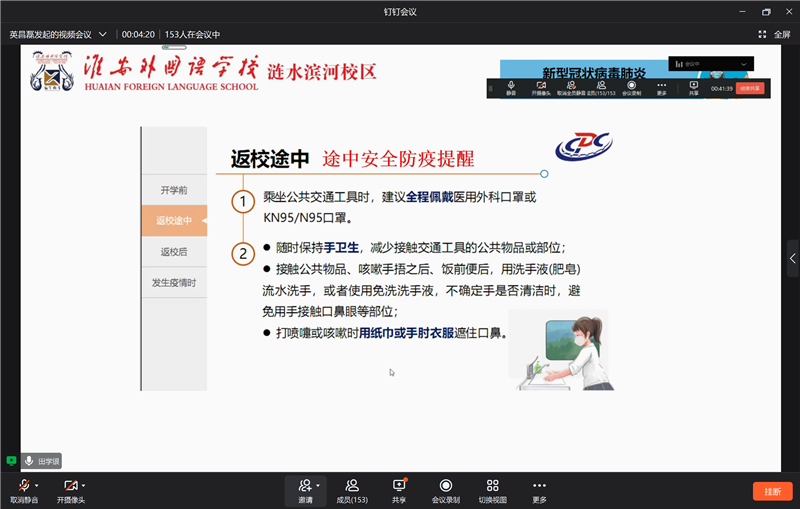Expand the right side panel arrow

point(792,258)
